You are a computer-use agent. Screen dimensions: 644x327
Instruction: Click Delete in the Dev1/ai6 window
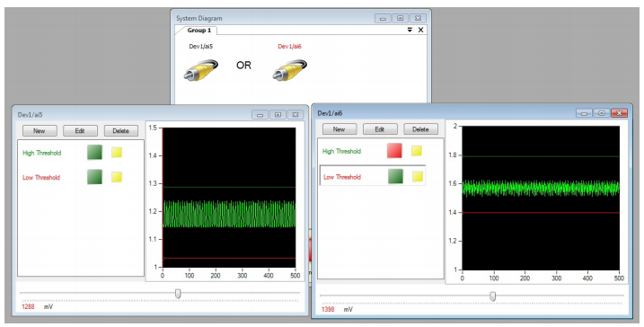[x=420, y=129]
